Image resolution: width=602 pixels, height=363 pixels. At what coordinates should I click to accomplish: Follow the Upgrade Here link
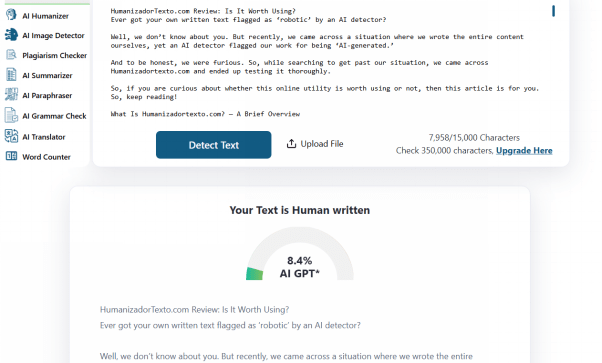pyautogui.click(x=524, y=151)
